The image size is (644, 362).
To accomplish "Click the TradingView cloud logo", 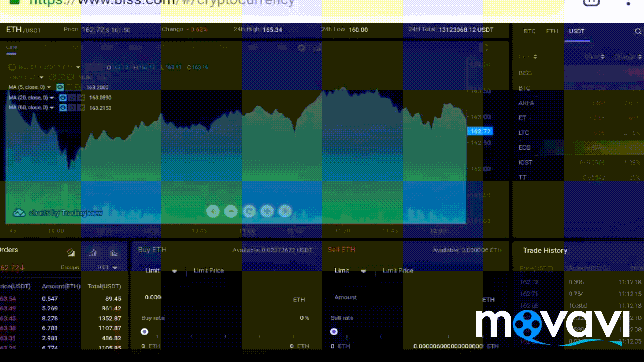I will pos(19,213).
